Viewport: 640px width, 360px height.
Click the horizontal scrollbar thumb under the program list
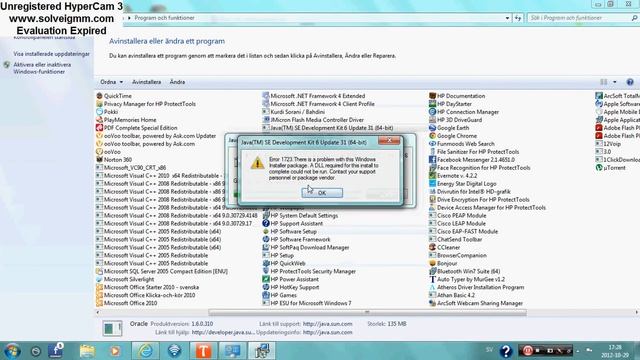pyautogui.click(x=367, y=312)
